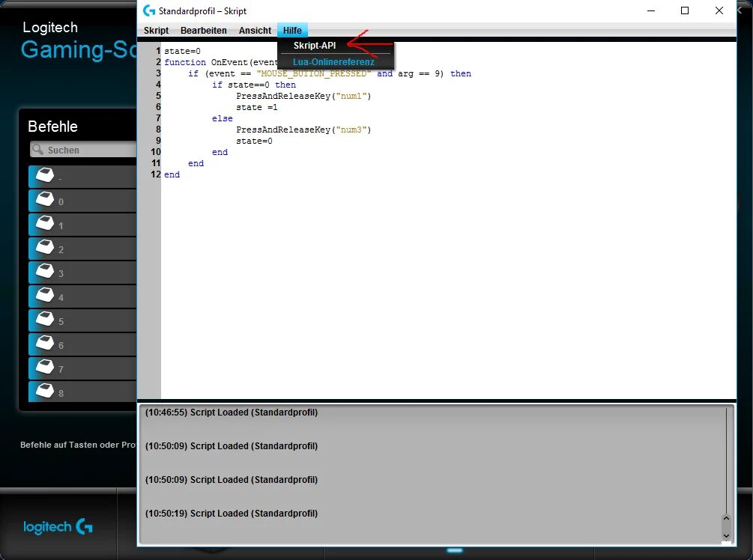Viewport: 753px width, 560px height.
Task: Select the '-' key command icon
Action: coord(45,175)
